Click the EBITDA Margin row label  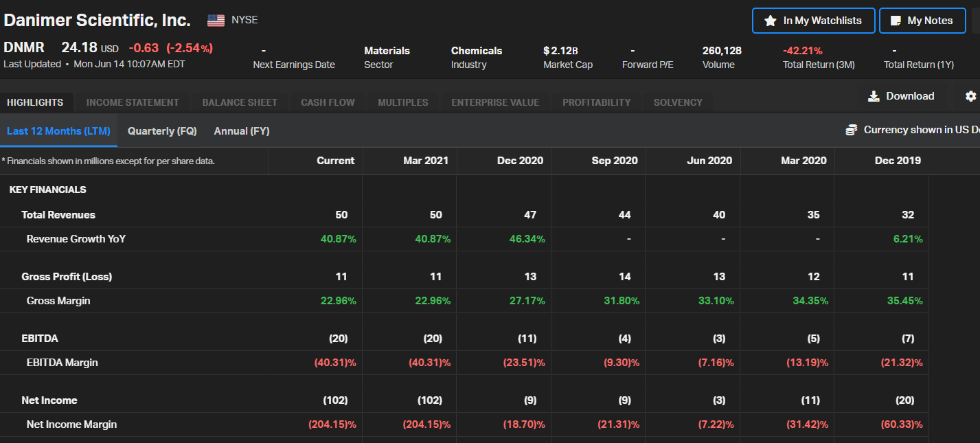pyautogui.click(x=62, y=363)
